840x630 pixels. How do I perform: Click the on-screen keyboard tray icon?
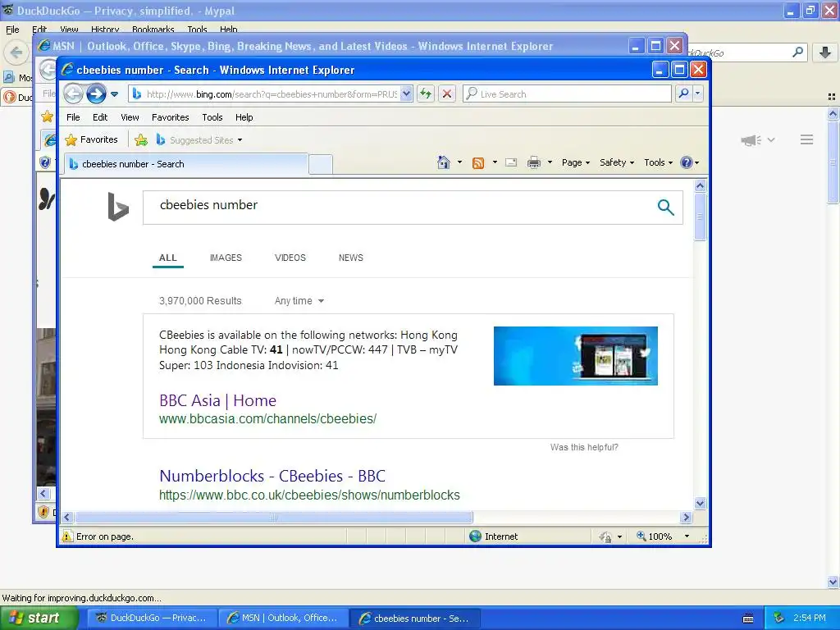point(748,619)
